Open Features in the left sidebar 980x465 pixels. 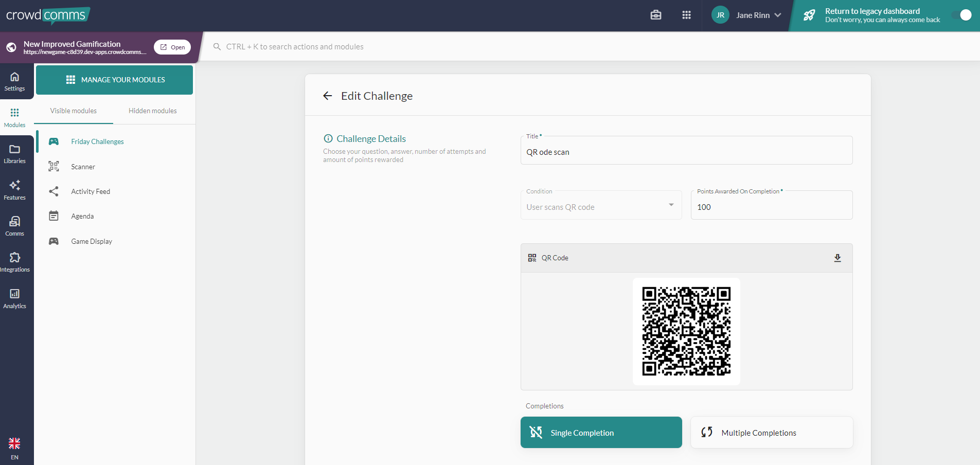(x=14, y=190)
